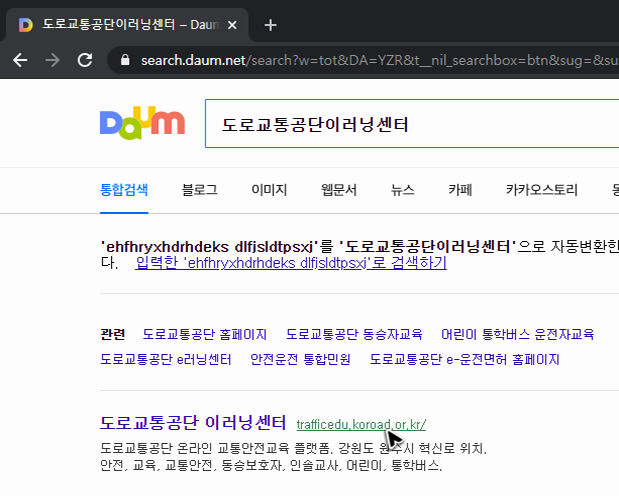The width and height of the screenshot is (619, 496).
Task: Open related search 도로교통공단 e러닝센터
Action: pyautogui.click(x=166, y=359)
